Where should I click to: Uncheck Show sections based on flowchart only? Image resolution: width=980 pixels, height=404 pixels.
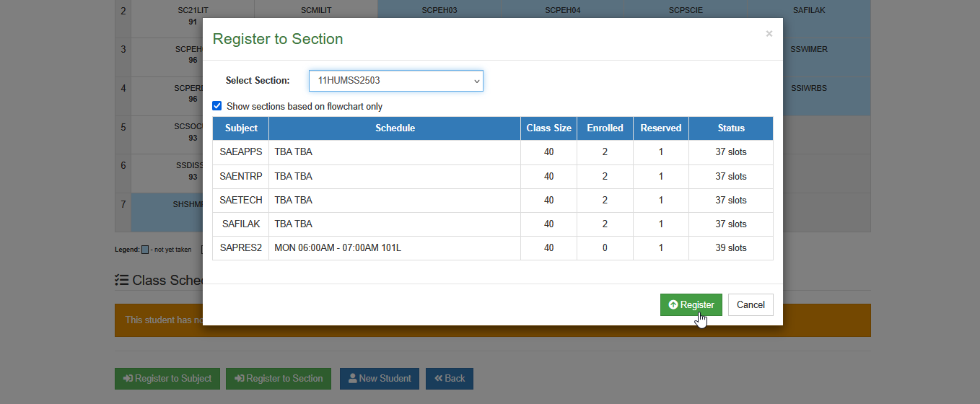click(217, 106)
